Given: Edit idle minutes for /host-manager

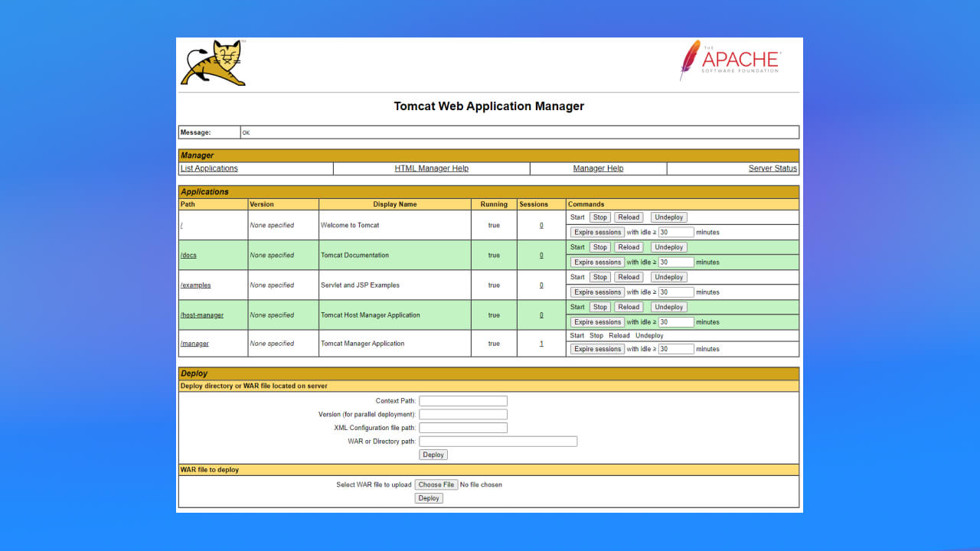Looking at the screenshot, I should (676, 321).
